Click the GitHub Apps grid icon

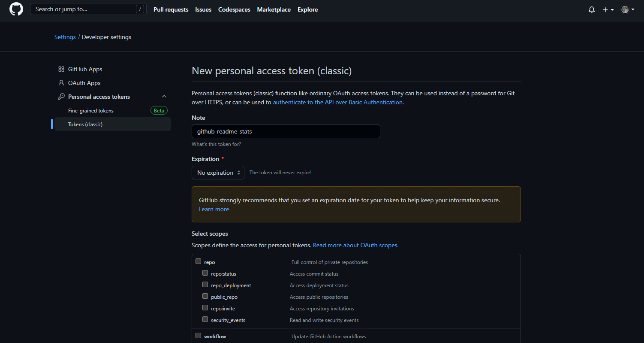coord(61,69)
